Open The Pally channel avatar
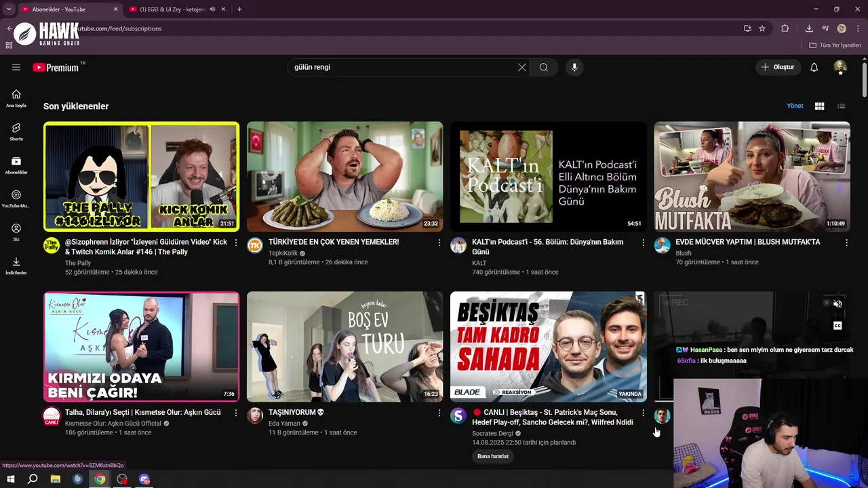Viewport: 868px width, 488px height. [x=52, y=245]
